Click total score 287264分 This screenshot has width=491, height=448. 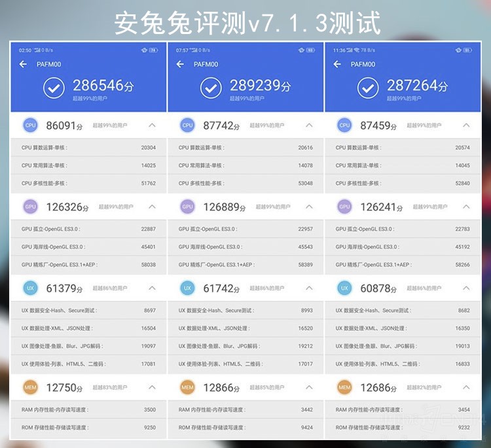pyautogui.click(x=417, y=86)
